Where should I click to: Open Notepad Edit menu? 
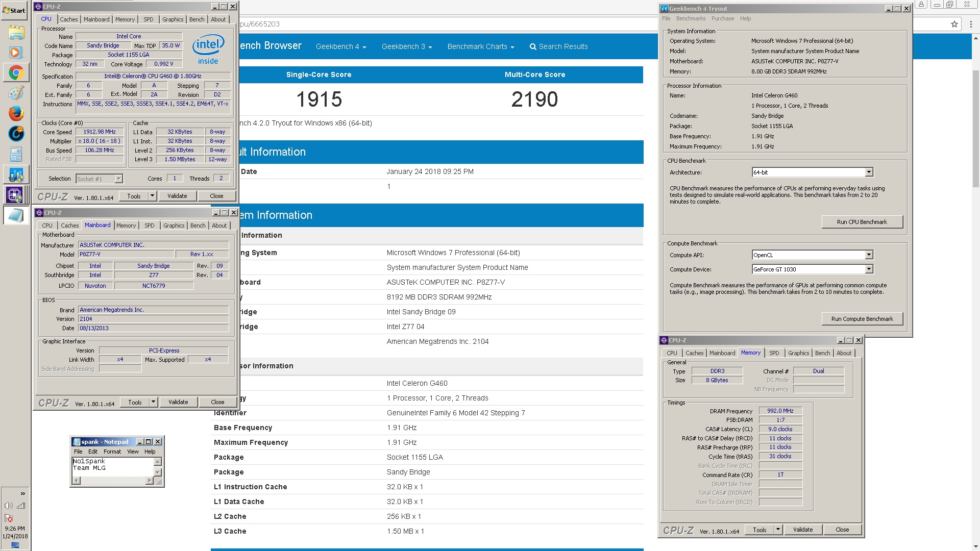point(93,452)
